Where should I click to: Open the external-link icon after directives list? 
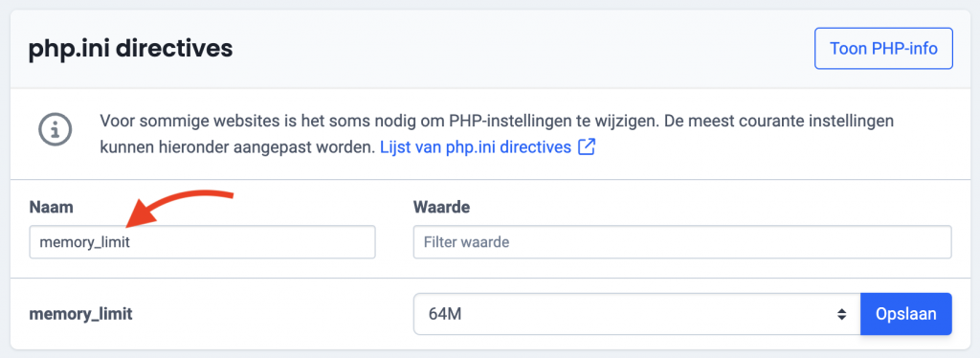coord(587,147)
